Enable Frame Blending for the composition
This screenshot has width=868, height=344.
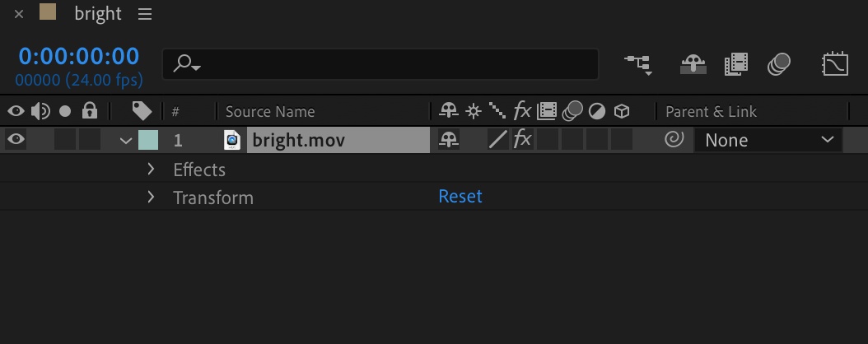(735, 64)
